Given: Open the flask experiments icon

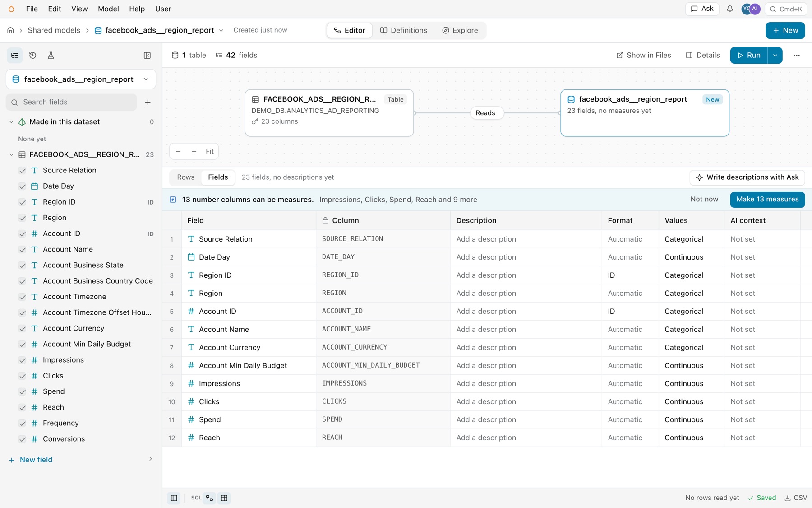Looking at the screenshot, I should click(51, 55).
